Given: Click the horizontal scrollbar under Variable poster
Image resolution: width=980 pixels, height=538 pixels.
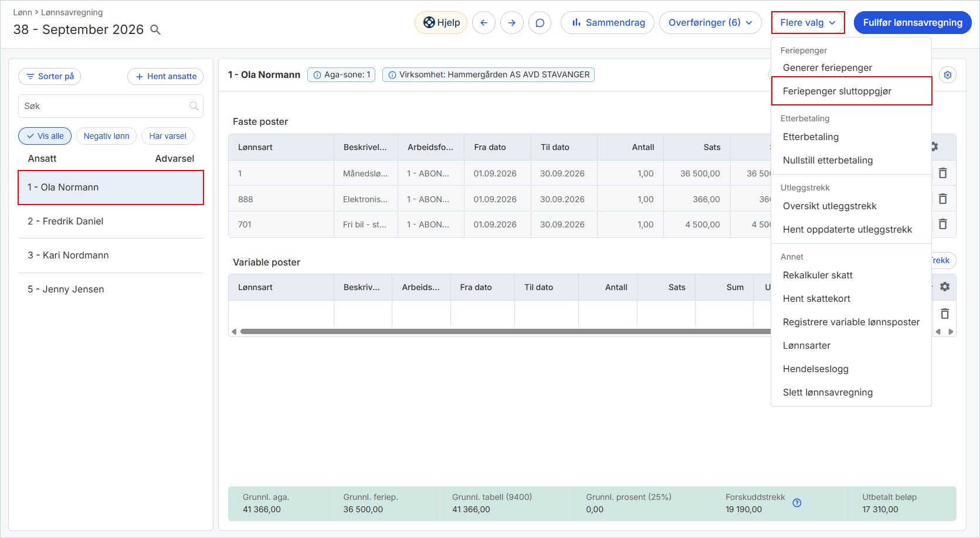Looking at the screenshot, I should pyautogui.click(x=505, y=332).
